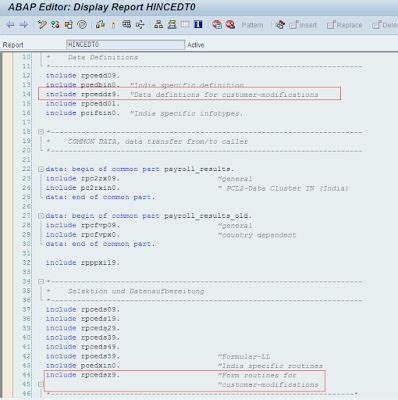Toggle Display/Change mode pencil icon
Screen dimensions: 398x400
point(42,25)
